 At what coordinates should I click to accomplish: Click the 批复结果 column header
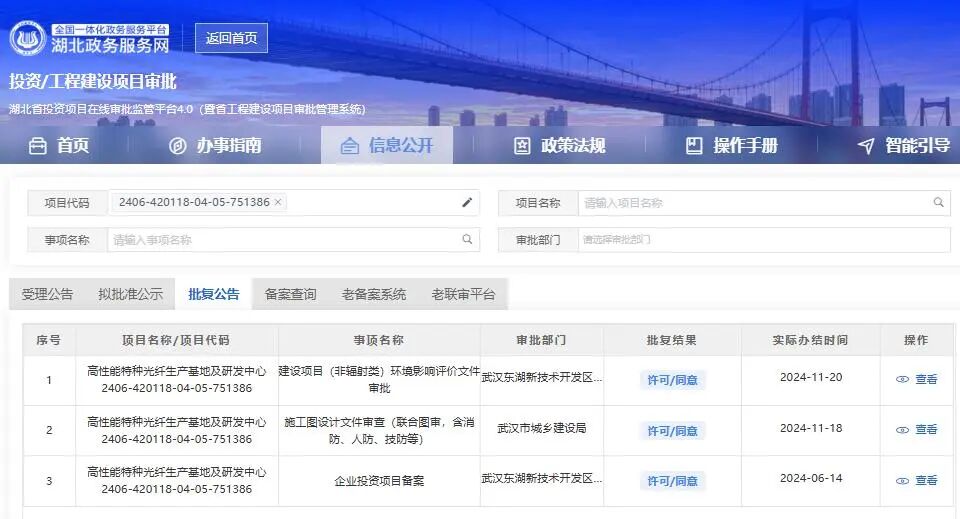(672, 340)
